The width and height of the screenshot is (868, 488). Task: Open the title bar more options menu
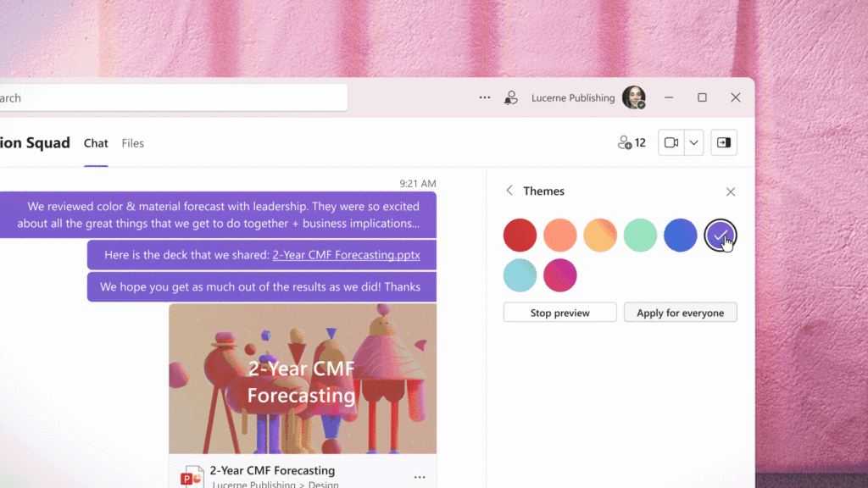[484, 97]
